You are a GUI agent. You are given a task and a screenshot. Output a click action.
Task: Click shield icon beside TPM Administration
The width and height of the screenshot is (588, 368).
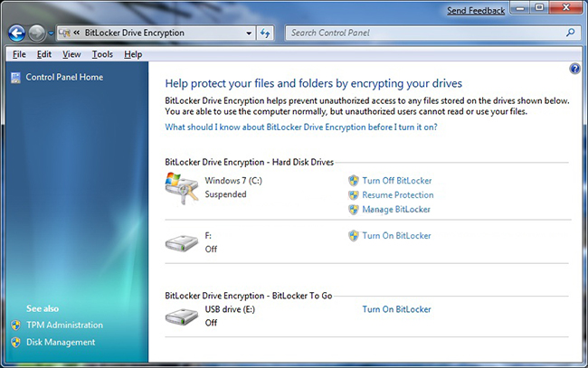(x=15, y=325)
